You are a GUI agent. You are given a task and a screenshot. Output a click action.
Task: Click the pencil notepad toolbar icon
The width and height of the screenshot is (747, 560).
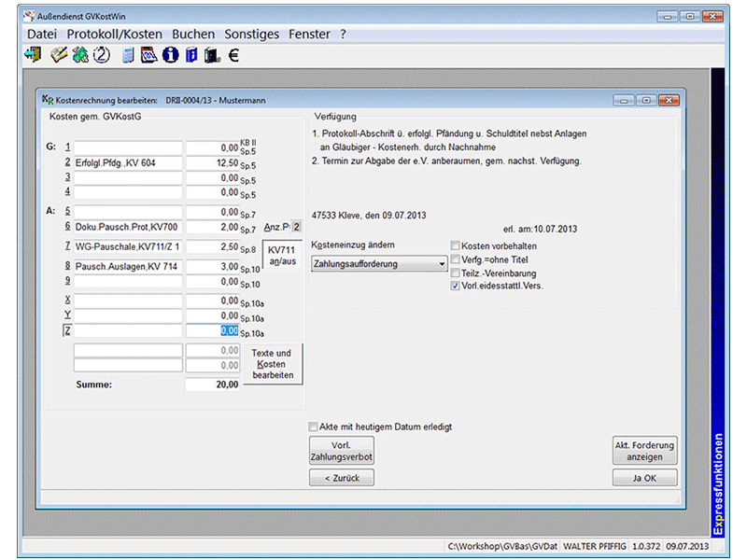tap(59, 55)
